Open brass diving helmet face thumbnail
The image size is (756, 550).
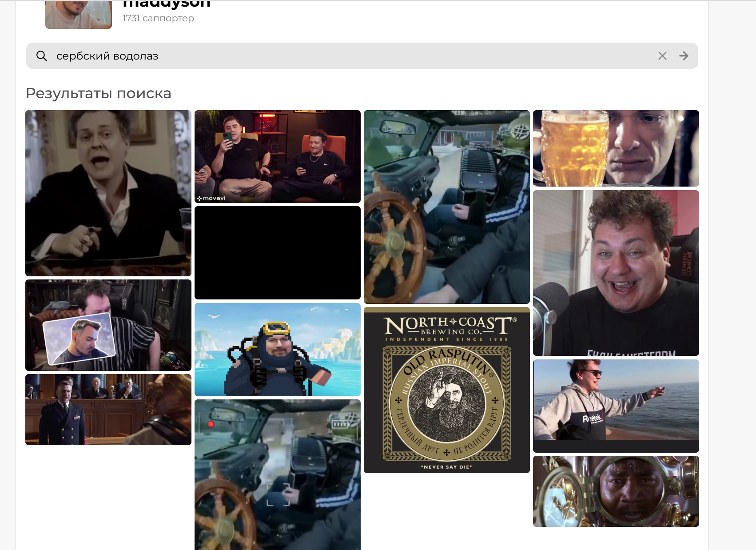tap(616, 491)
